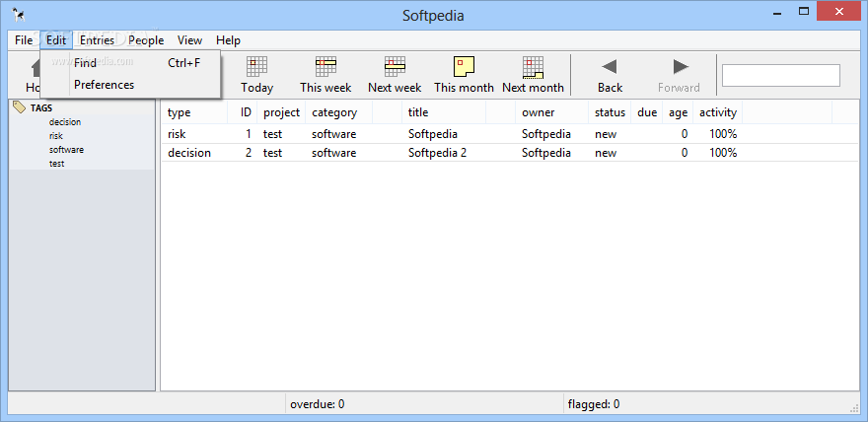Screen dimensions: 868x422
Task: Open the People menu
Action: 146,39
